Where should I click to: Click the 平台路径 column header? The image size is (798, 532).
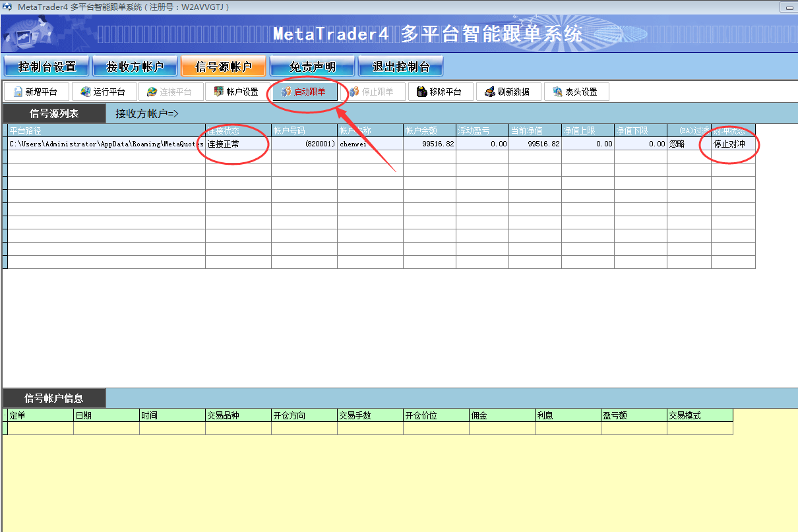[x=106, y=130]
